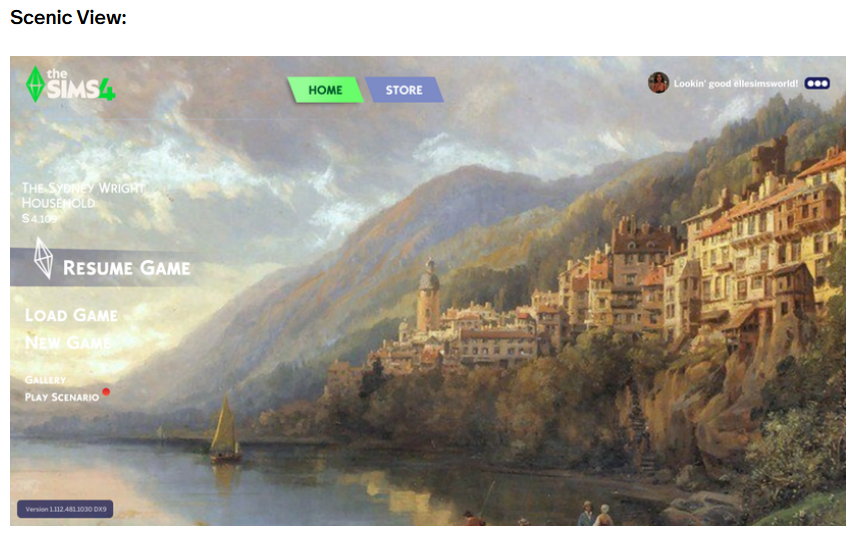Start a New Game

(68, 342)
